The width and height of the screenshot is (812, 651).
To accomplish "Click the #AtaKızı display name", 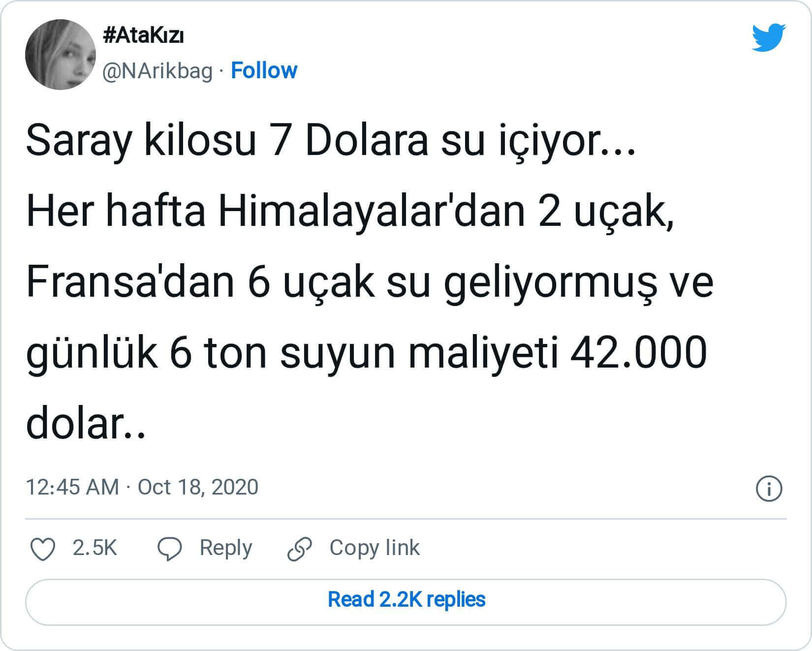I will tap(144, 36).
